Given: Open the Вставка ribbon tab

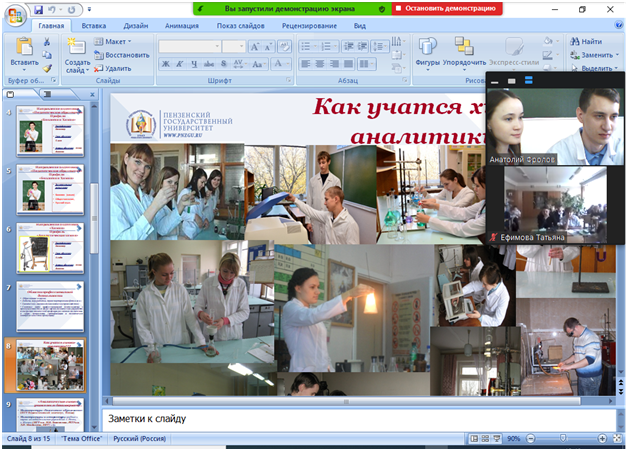Looking at the screenshot, I should tap(94, 25).
